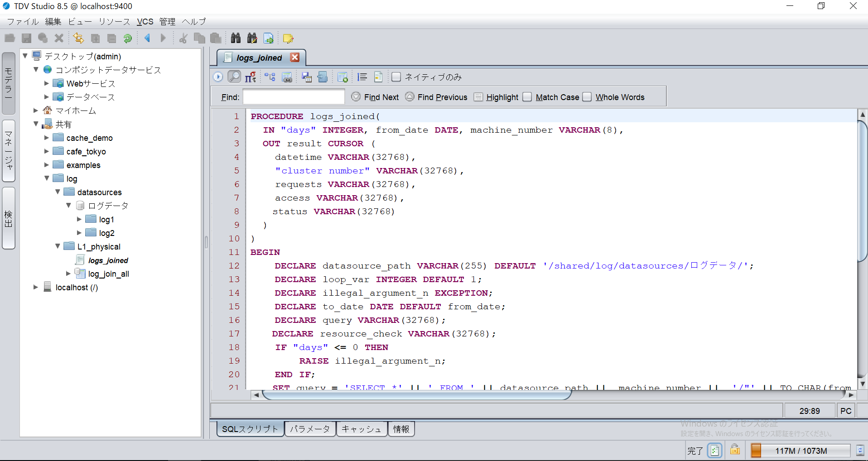This screenshot has width=868, height=461.
Task: Enable the Match Case checkbox
Action: pyautogui.click(x=527, y=97)
